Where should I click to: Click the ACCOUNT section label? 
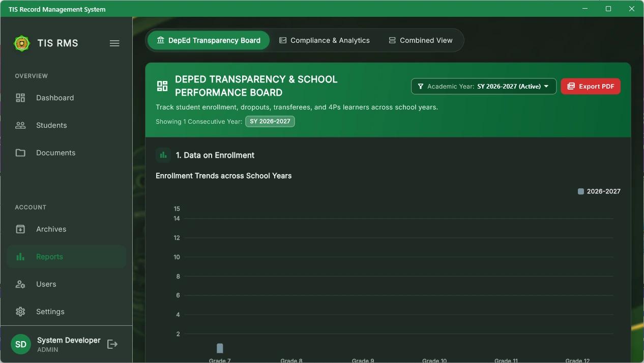coord(31,207)
